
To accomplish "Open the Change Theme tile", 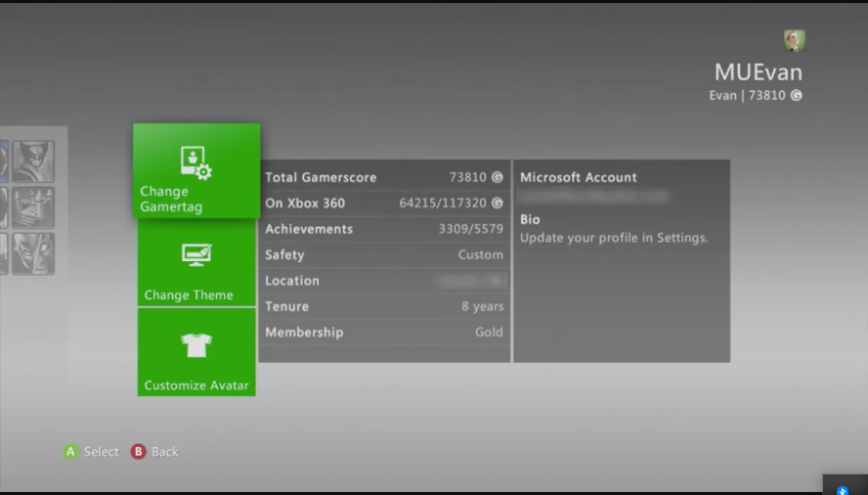I will tap(196, 263).
